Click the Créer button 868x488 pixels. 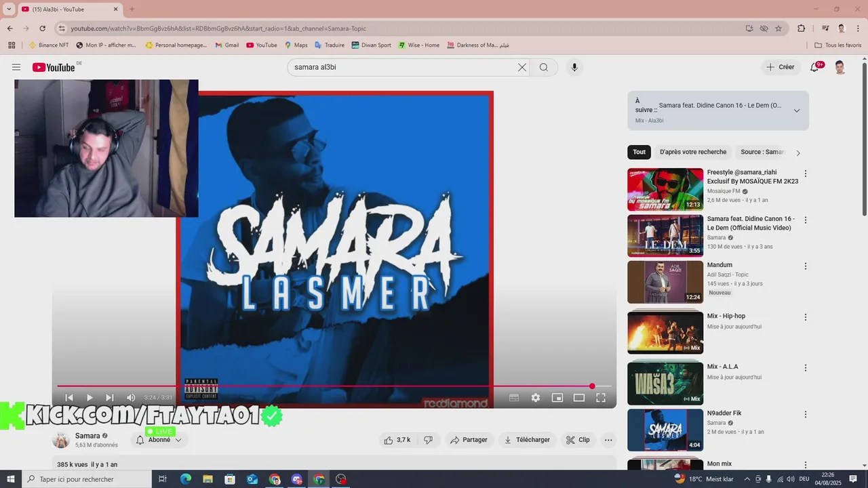click(781, 67)
